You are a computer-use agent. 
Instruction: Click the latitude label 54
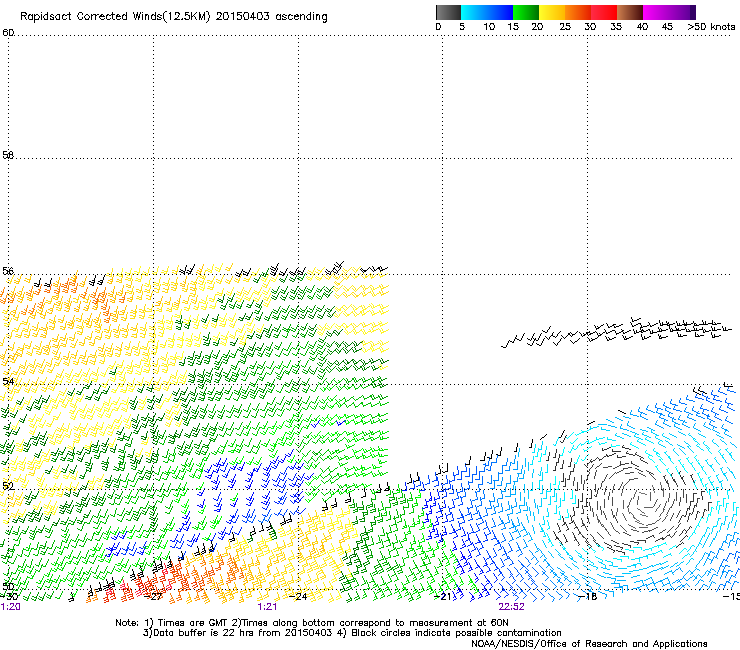(8, 381)
